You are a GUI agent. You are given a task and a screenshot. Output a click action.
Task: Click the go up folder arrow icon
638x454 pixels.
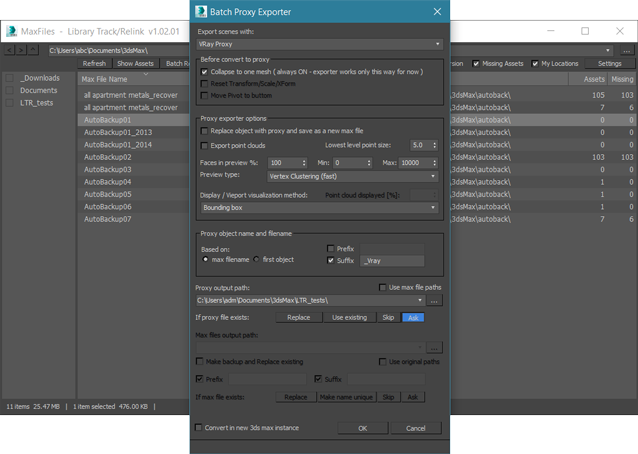tap(33, 50)
